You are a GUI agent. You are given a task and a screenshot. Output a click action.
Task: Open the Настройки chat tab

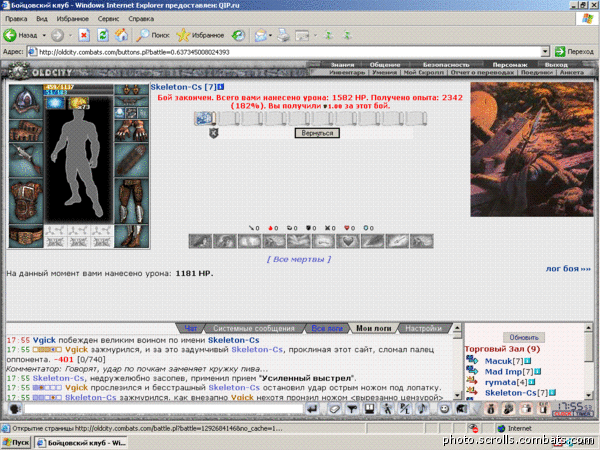point(423,328)
